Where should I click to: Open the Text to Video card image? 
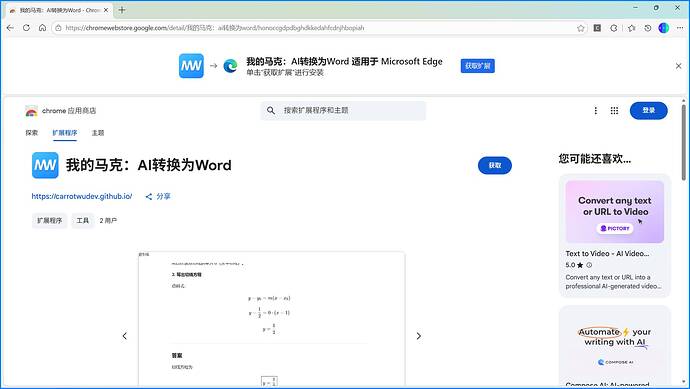[x=614, y=212]
